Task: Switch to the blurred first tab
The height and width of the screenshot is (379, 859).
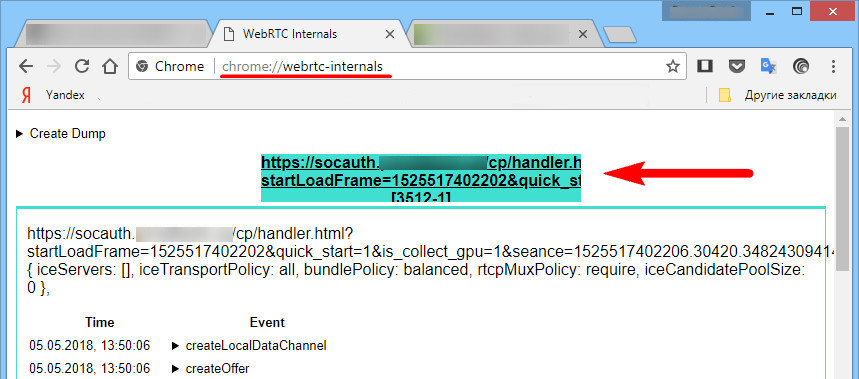Action: click(x=114, y=34)
